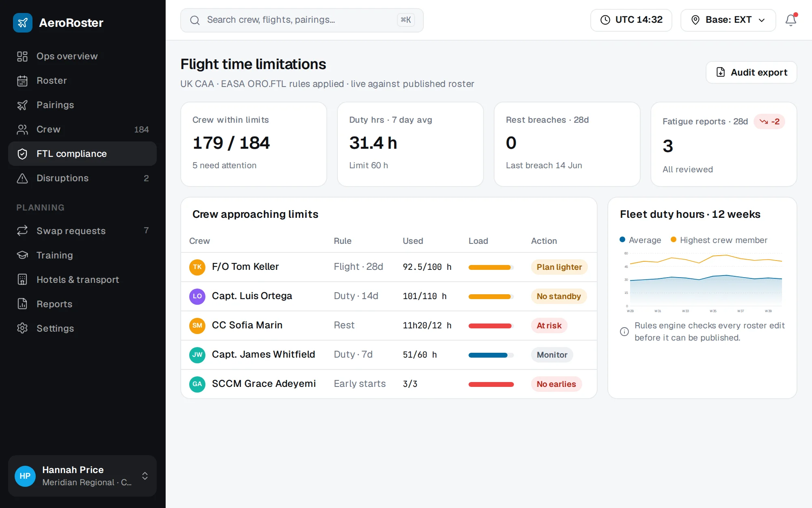Click the Reports document icon
Image resolution: width=812 pixels, height=508 pixels.
[x=22, y=304]
